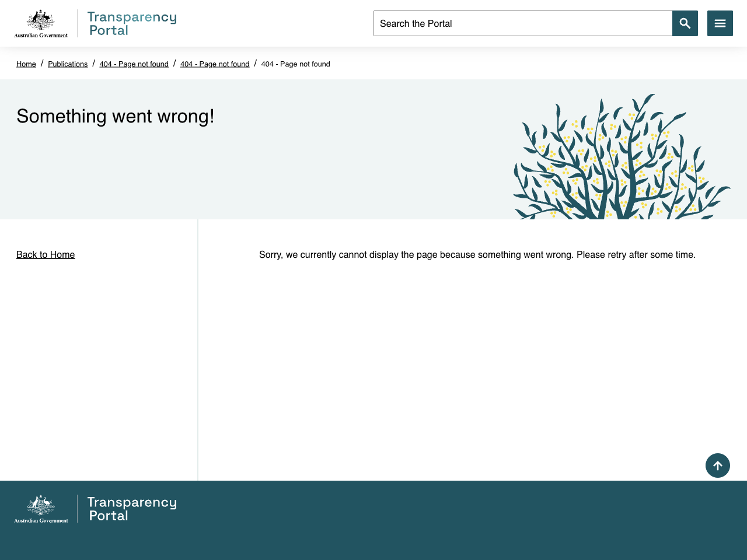This screenshot has height=560, width=747.
Task: Click the first 404 - Page not found breadcrumb
Action: coord(134,64)
